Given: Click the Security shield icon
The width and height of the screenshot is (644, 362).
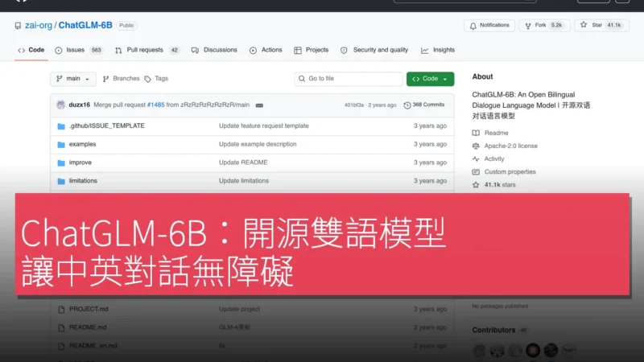Looking at the screenshot, I should click(x=344, y=51).
